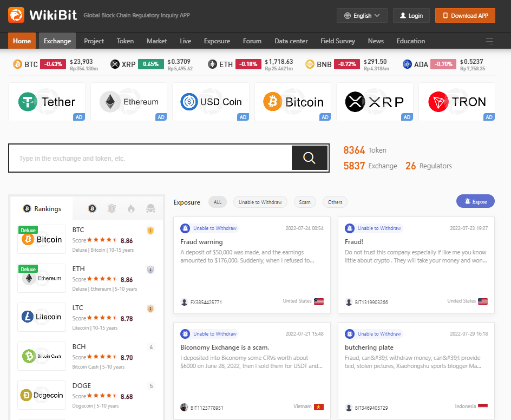The width and height of the screenshot is (511, 420).
Task: Click the Bitcoin logo in rankings list
Action: (x=42, y=239)
